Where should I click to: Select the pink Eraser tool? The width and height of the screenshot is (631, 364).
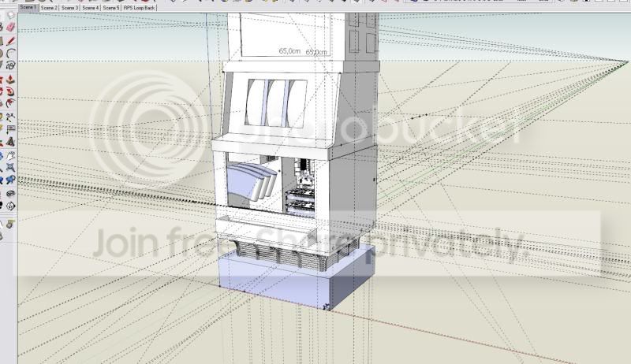point(11,27)
